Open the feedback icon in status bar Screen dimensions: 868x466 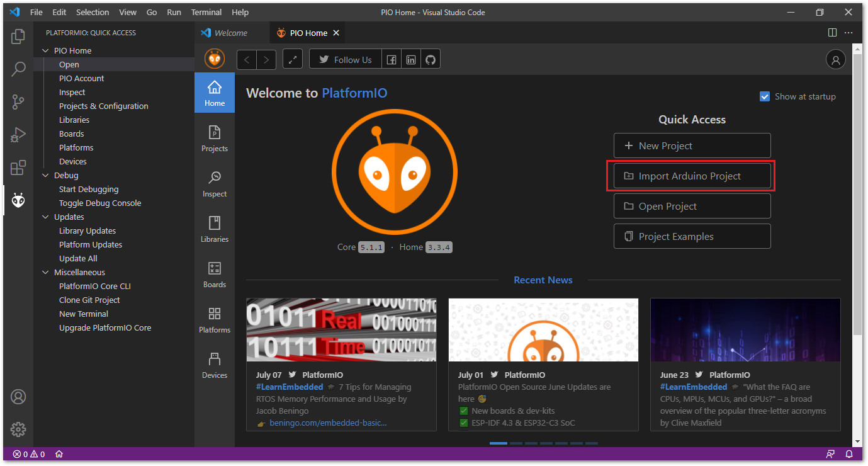point(830,454)
